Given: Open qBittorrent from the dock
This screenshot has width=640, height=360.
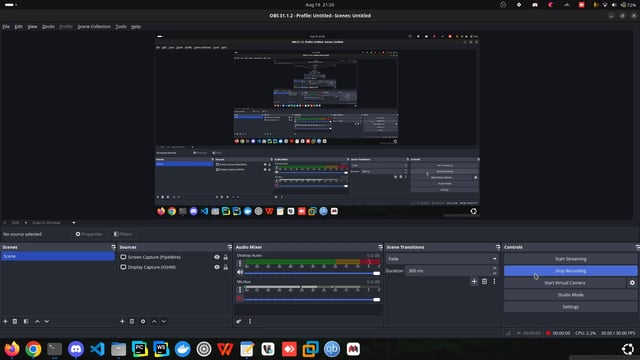Looking at the screenshot, I should pos(332,349).
